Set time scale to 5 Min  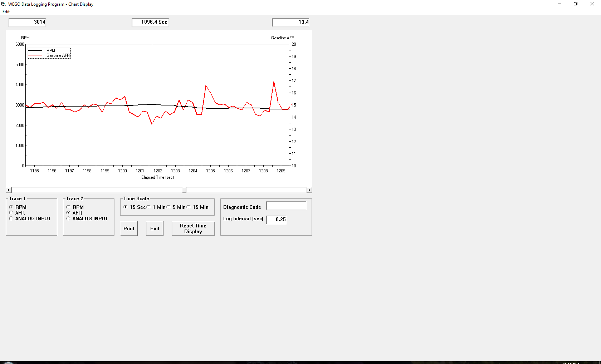(168, 207)
